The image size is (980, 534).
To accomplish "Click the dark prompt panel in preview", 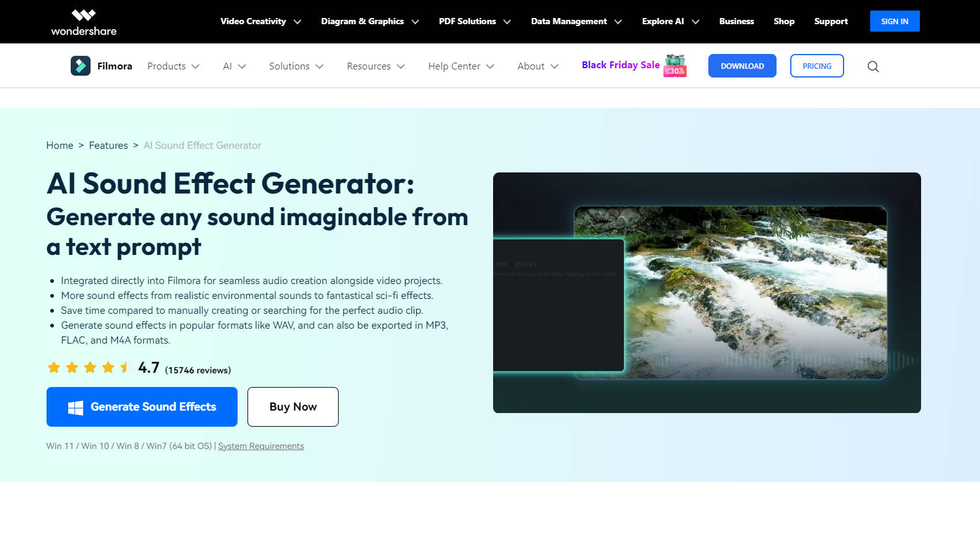I will point(558,305).
